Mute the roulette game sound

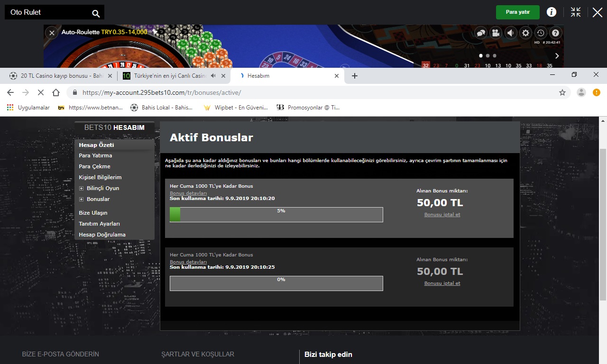click(x=510, y=33)
